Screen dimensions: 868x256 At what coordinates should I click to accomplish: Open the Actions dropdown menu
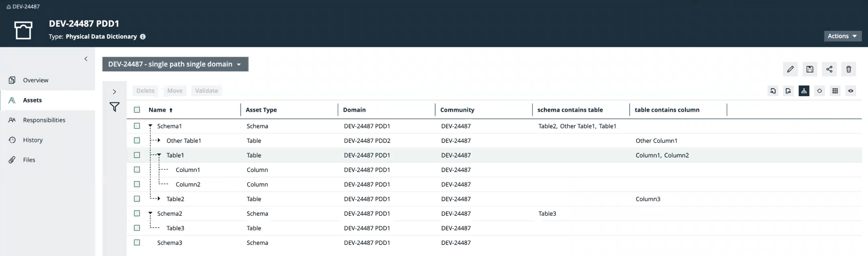point(842,36)
